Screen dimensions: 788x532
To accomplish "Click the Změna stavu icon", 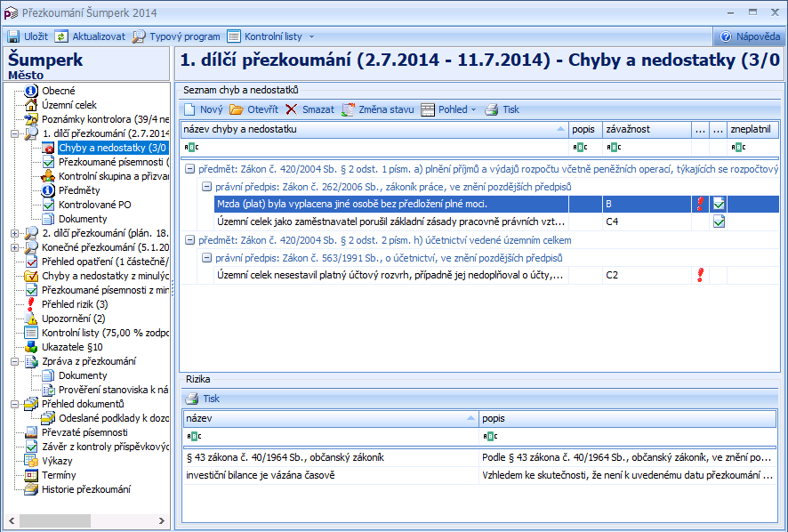I will click(x=348, y=109).
